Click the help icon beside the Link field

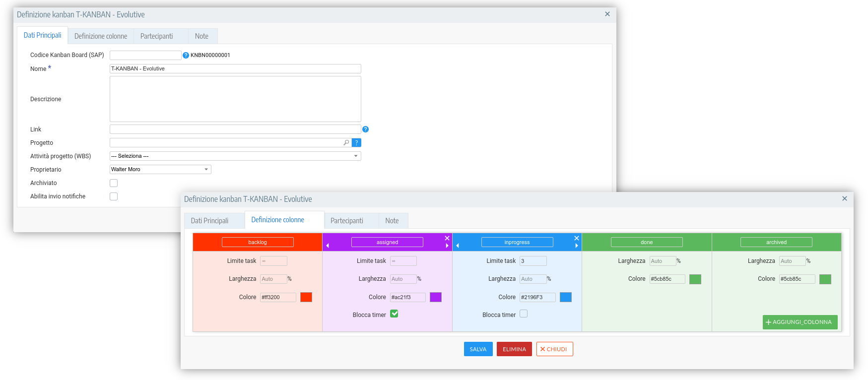(365, 129)
